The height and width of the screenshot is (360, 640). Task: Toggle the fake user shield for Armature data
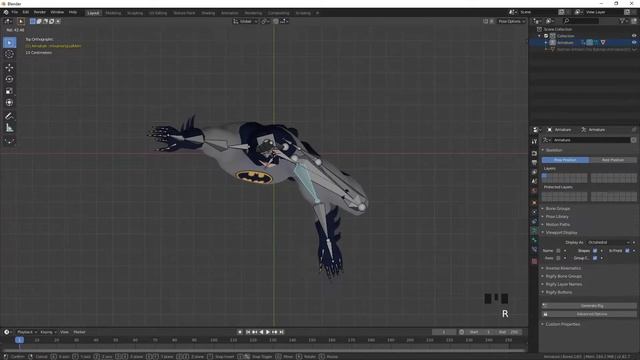633,140
